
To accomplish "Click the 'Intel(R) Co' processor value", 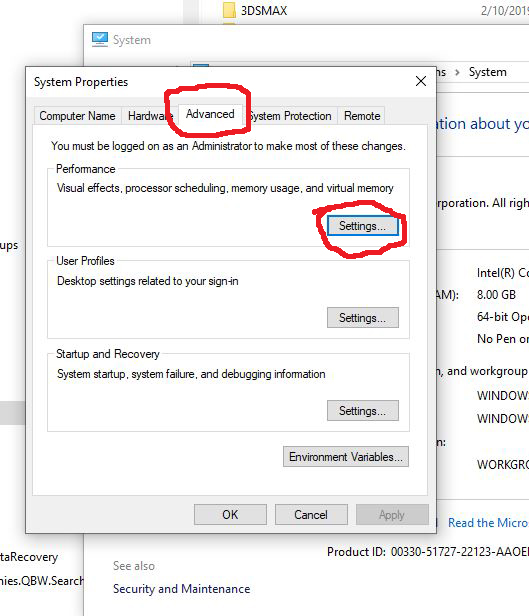I will (x=503, y=273).
